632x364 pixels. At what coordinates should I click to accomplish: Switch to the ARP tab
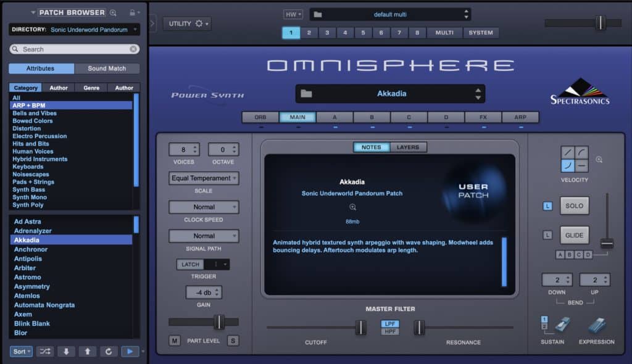point(520,117)
